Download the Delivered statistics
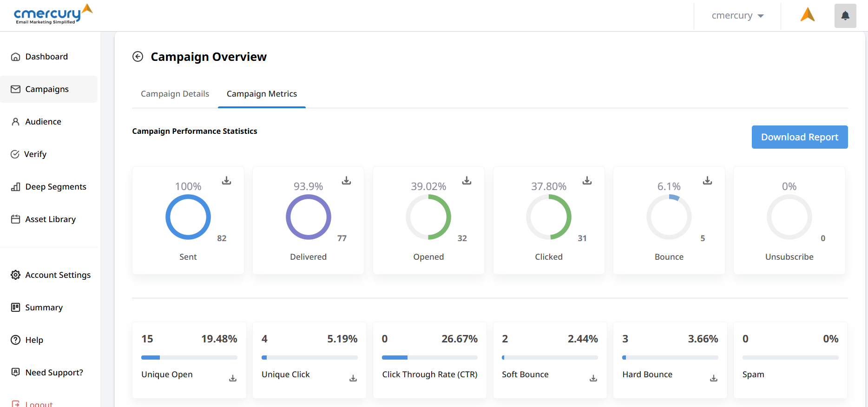Image resolution: width=868 pixels, height=407 pixels. pos(346,180)
